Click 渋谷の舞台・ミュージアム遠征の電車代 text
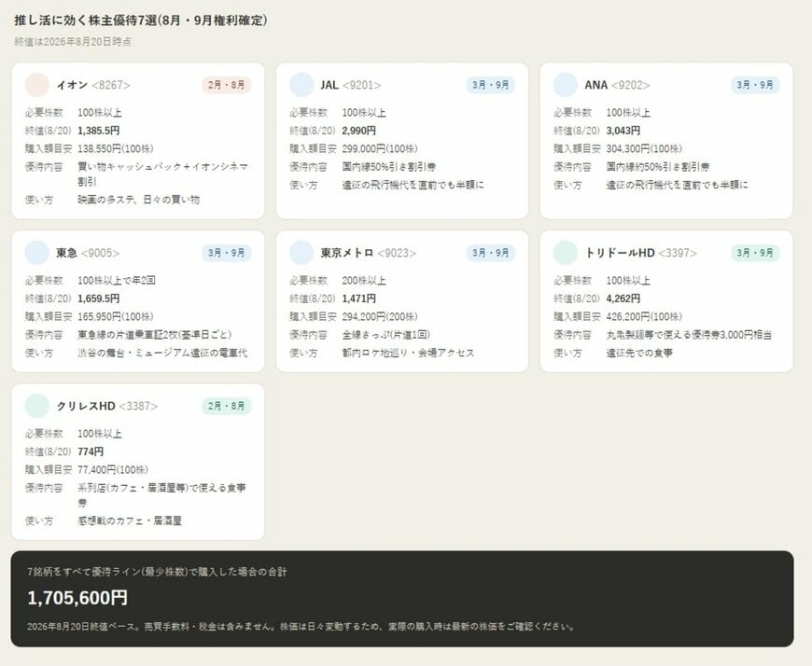Image resolution: width=812 pixels, height=666 pixels. [x=162, y=353]
